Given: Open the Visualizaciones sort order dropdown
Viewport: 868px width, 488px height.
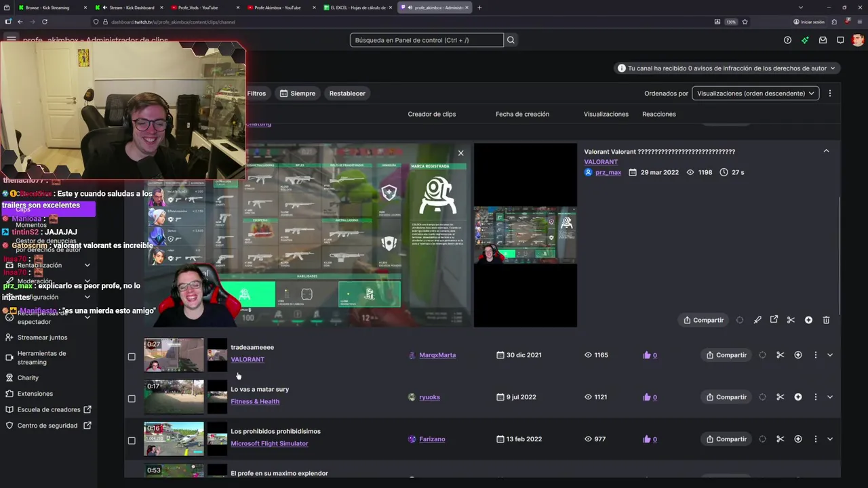Looking at the screenshot, I should tap(755, 94).
